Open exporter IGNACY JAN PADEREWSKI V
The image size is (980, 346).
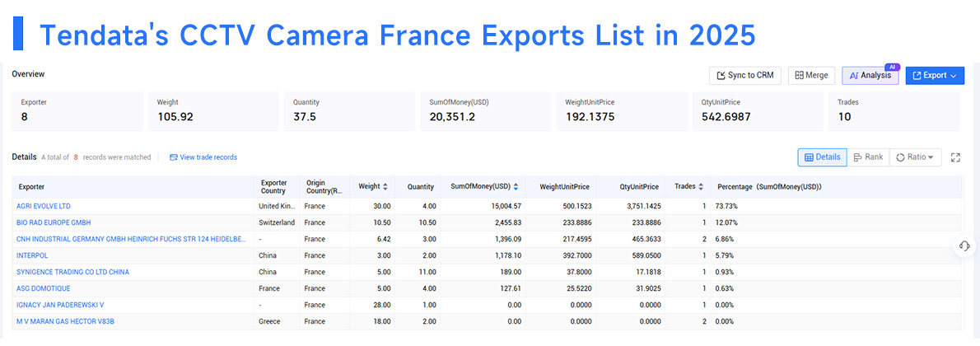[60, 305]
